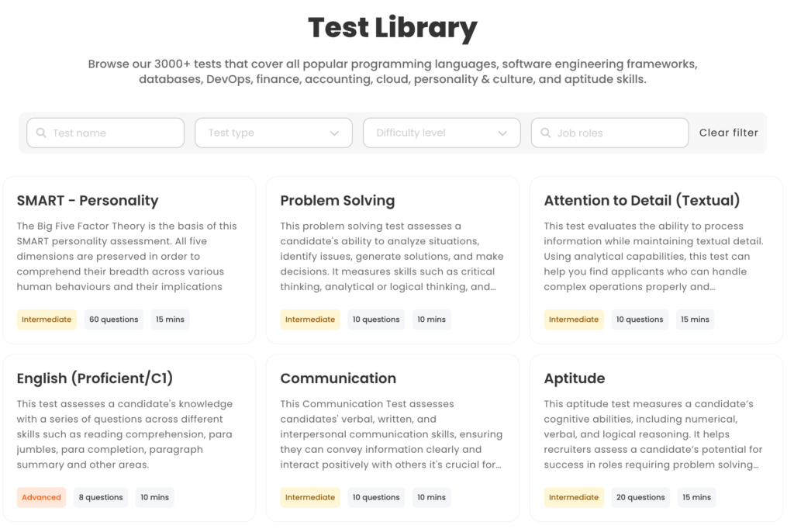The width and height of the screenshot is (794, 532).
Task: Click the search icon in Test name field
Action: pyautogui.click(x=40, y=133)
